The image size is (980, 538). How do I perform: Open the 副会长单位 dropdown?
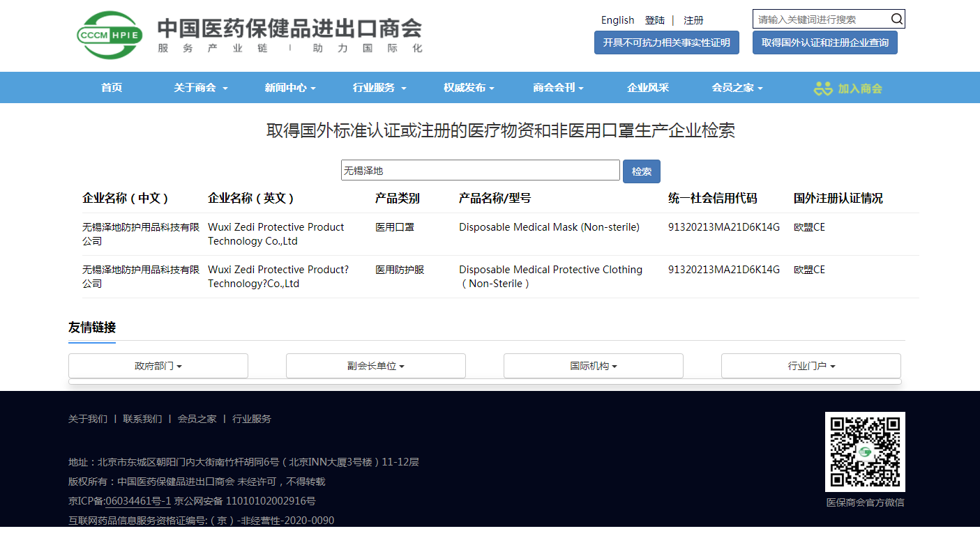[x=376, y=366]
